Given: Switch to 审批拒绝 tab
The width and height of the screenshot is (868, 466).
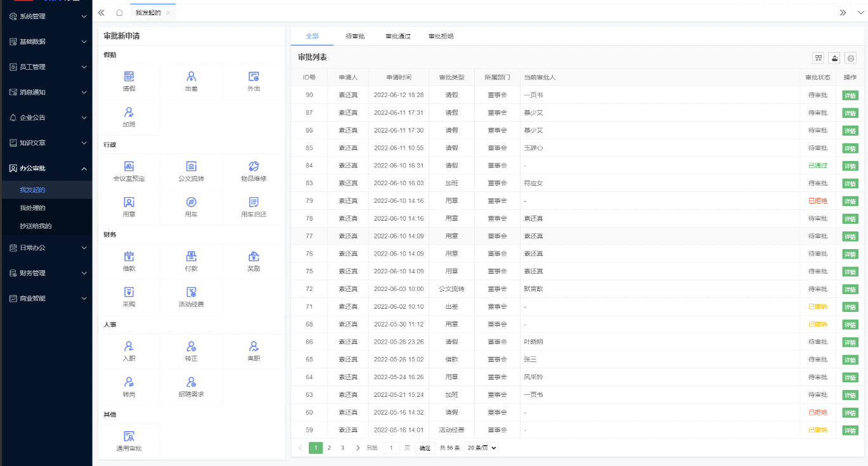Looking at the screenshot, I should [441, 36].
